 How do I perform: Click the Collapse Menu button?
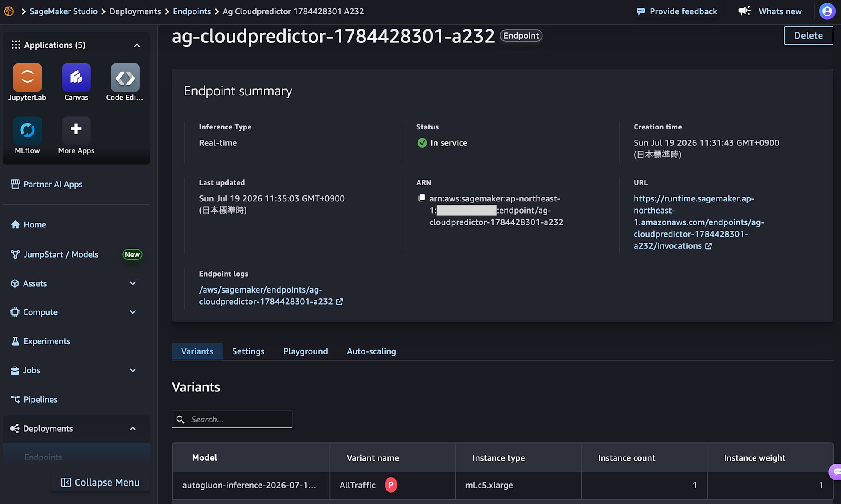tap(100, 482)
